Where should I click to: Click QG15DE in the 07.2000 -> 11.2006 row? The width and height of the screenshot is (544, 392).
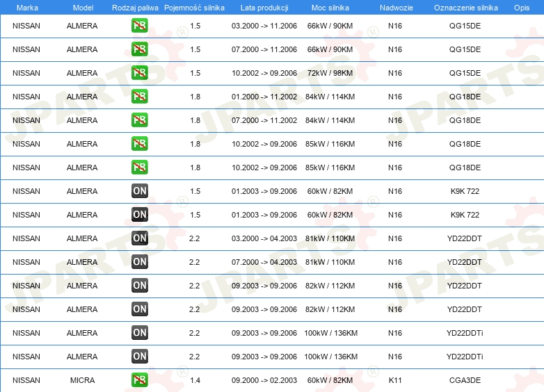click(x=465, y=49)
